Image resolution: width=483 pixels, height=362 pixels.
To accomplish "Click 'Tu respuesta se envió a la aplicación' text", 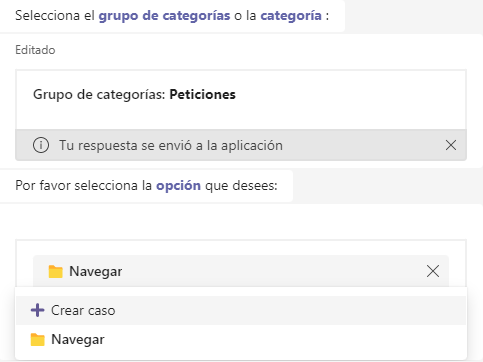I will coord(171,146).
